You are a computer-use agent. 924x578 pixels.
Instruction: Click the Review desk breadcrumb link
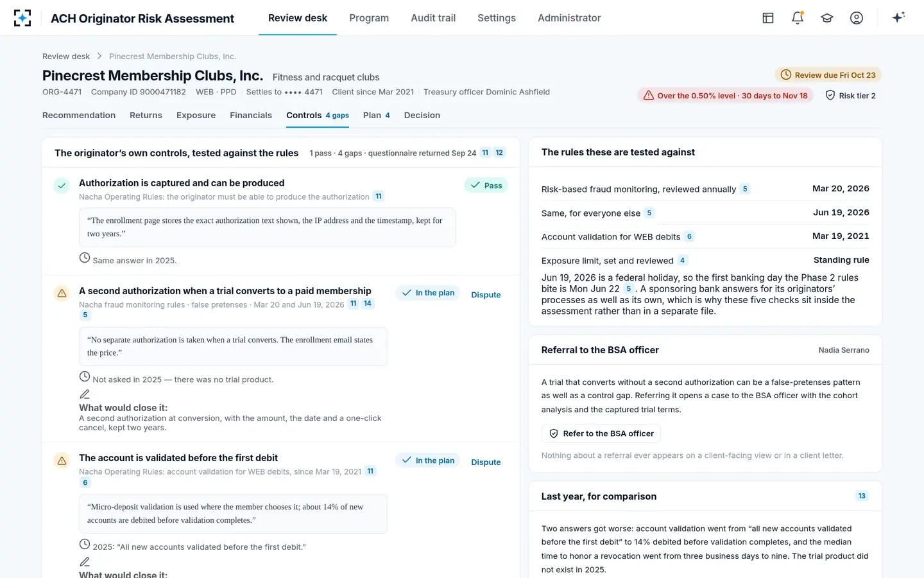click(x=66, y=57)
